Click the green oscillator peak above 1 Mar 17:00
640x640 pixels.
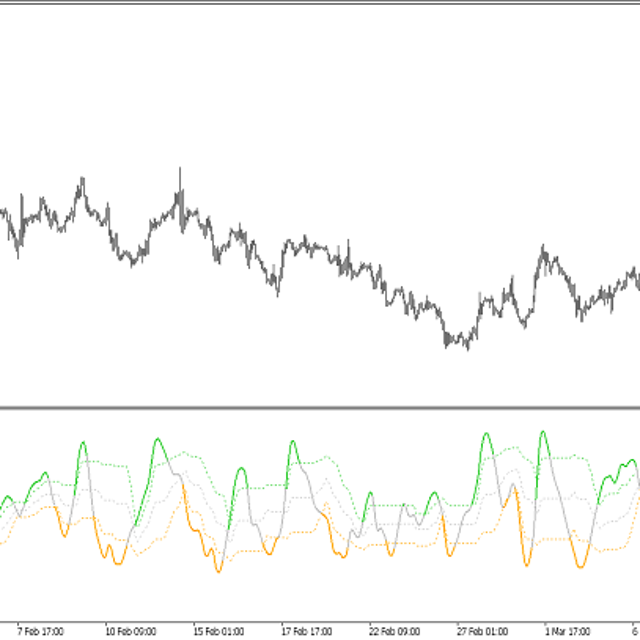[543, 433]
